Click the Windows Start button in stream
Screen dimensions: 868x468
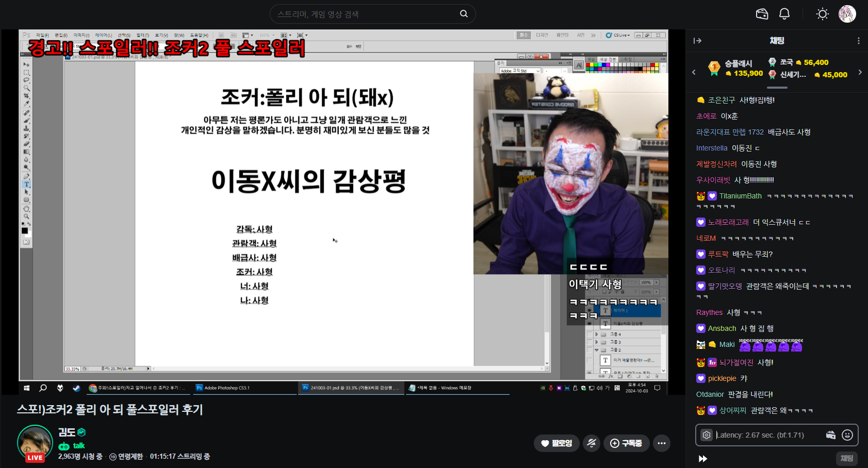click(27, 388)
